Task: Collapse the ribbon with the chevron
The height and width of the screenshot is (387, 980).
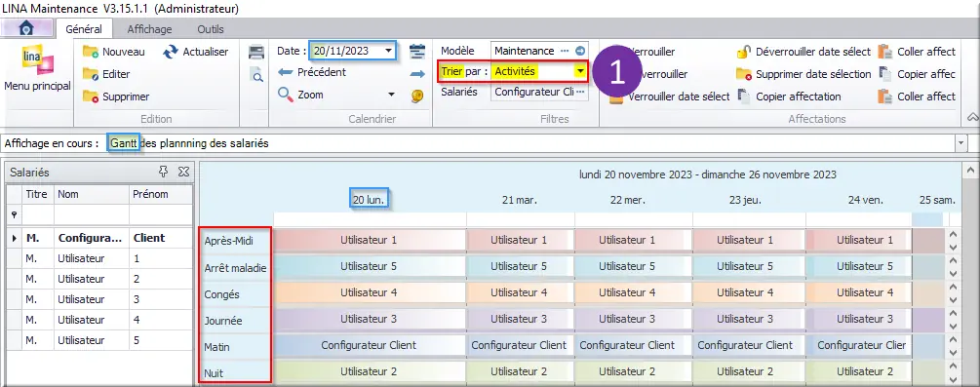Action: (972, 117)
